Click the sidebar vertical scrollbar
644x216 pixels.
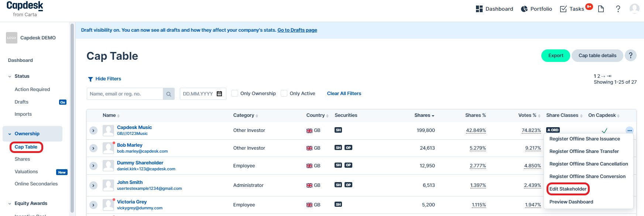[x=72, y=118]
